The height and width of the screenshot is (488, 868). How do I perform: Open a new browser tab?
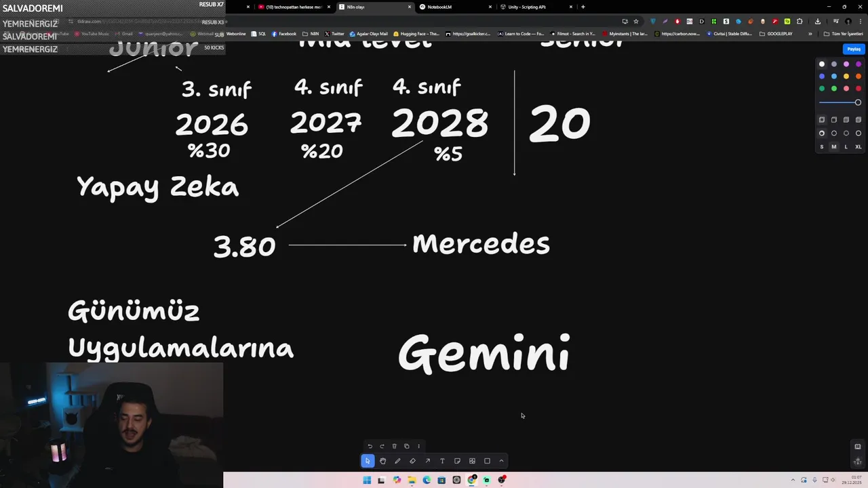coord(583,7)
